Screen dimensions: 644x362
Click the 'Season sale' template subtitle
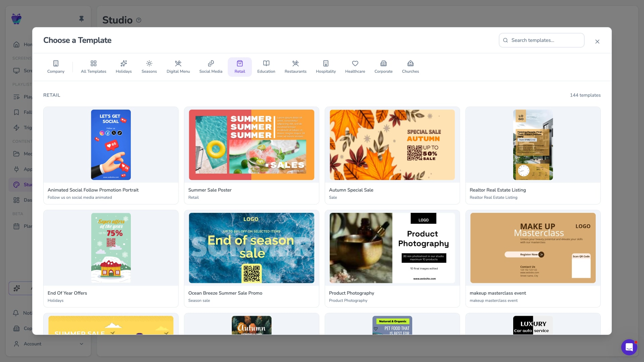coord(199,301)
